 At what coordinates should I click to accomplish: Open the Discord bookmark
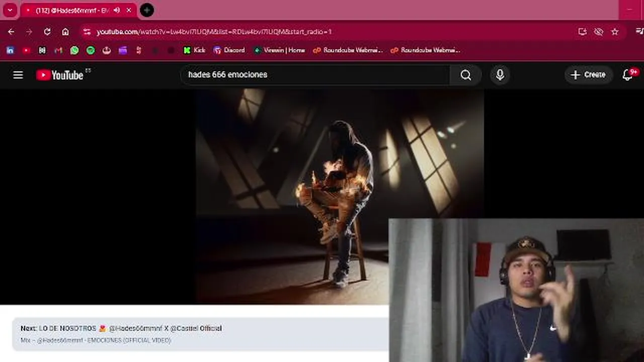[229, 50]
